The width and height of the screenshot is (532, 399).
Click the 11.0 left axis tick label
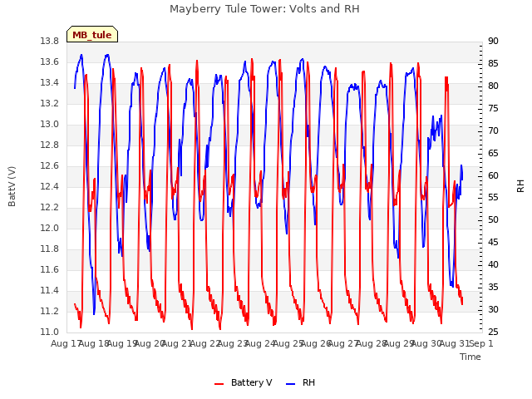click(50, 332)
